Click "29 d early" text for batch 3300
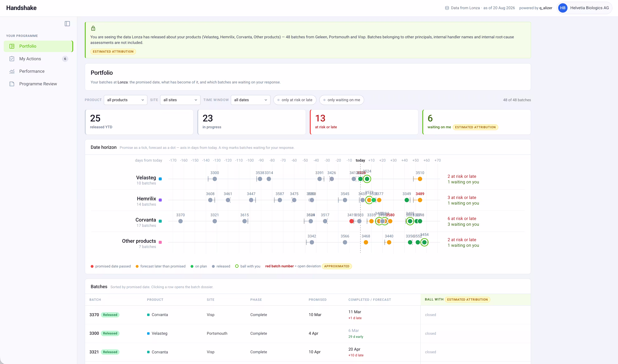 coord(356,337)
